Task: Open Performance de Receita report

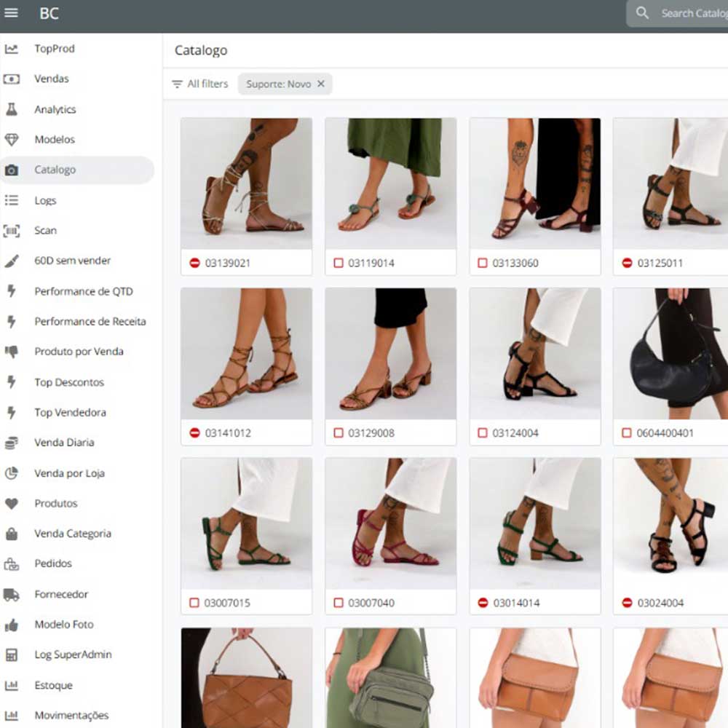Action: (90, 322)
